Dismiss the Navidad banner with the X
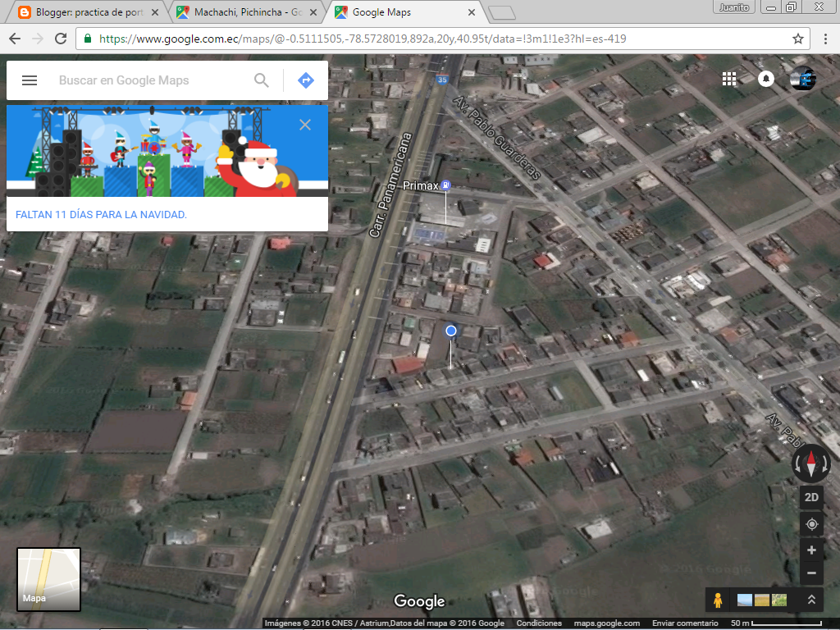Screen dimensions: 840x630 [x=304, y=124]
